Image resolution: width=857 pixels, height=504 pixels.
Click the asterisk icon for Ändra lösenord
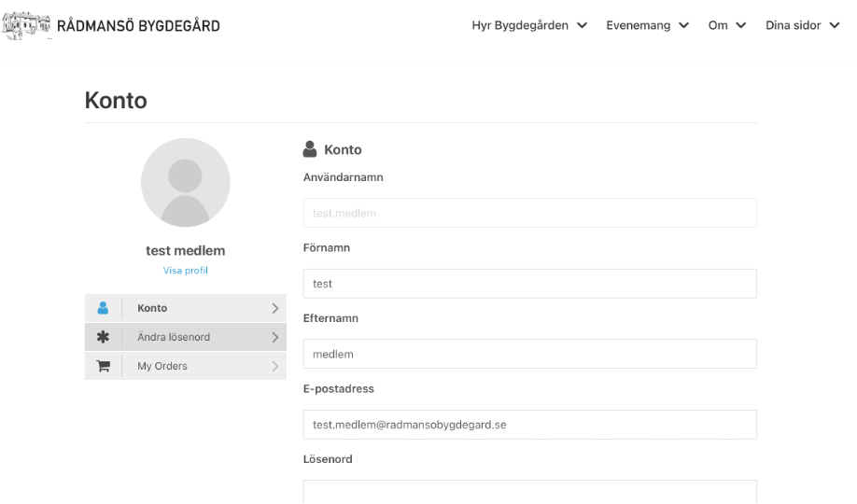coord(103,337)
